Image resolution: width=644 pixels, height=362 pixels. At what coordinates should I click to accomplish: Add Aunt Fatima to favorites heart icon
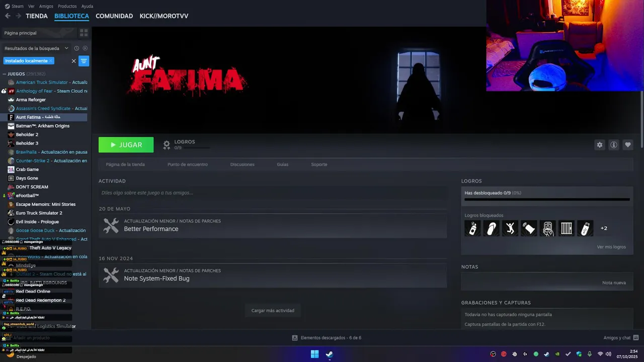(628, 145)
